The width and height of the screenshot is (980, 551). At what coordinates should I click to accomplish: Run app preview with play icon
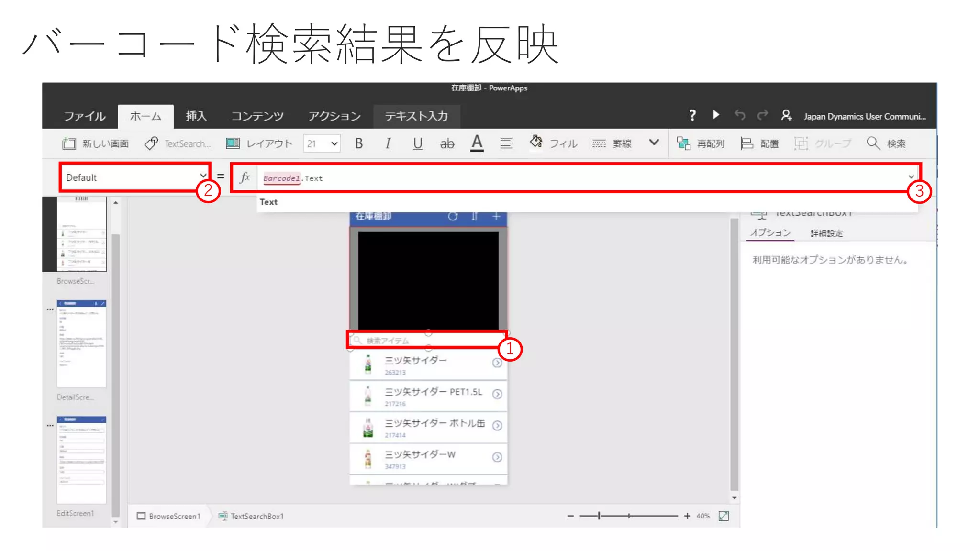point(716,115)
